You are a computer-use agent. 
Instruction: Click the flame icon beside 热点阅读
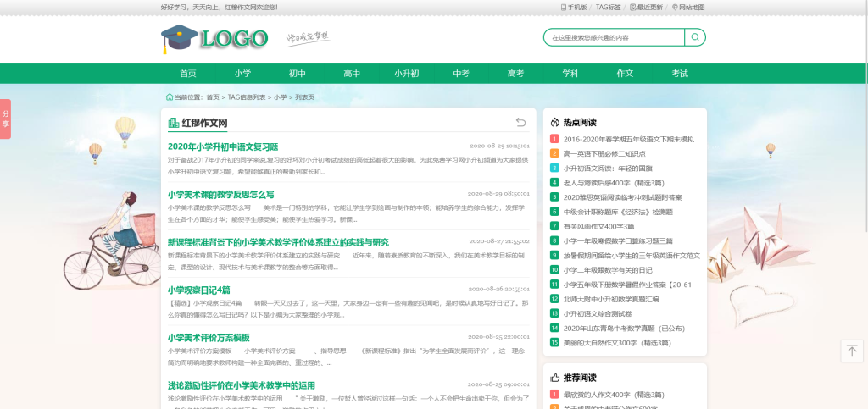click(x=555, y=122)
